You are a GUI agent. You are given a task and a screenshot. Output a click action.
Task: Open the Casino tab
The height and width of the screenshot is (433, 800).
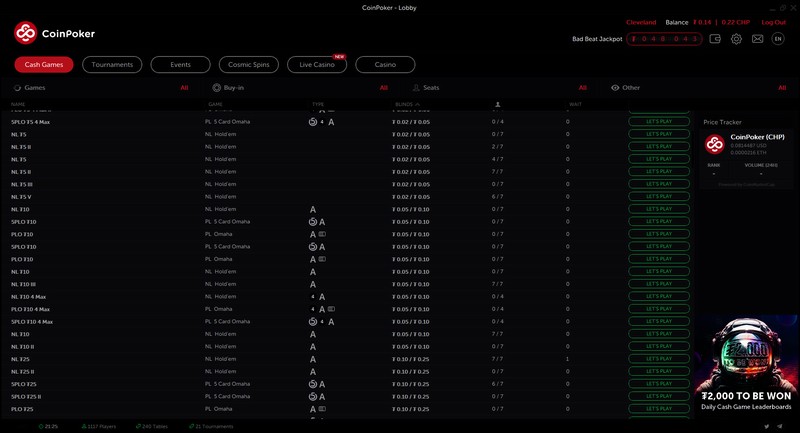(x=385, y=65)
